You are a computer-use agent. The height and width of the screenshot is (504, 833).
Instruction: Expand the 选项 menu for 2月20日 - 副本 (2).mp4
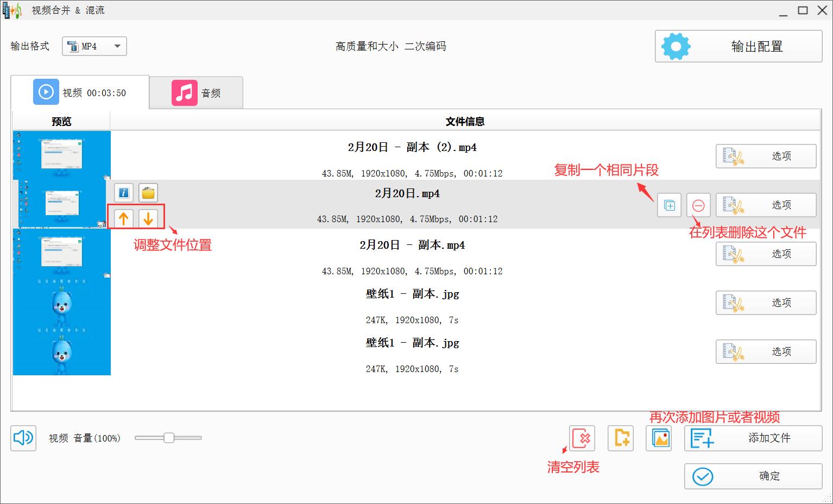click(x=765, y=156)
